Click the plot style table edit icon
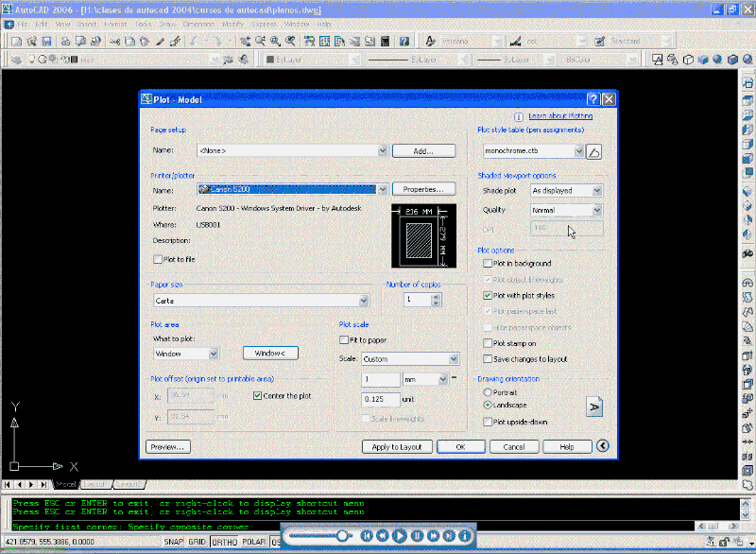This screenshot has height=554, width=756. [594, 152]
